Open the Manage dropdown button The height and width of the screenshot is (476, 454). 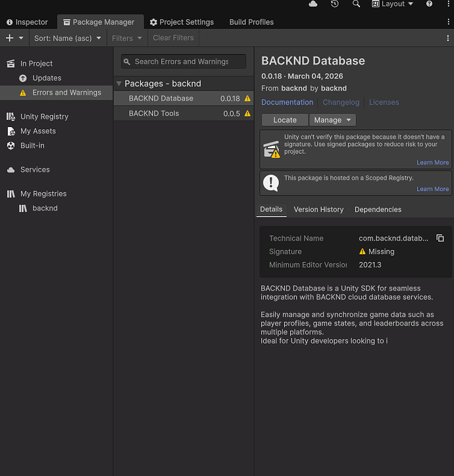pos(332,120)
